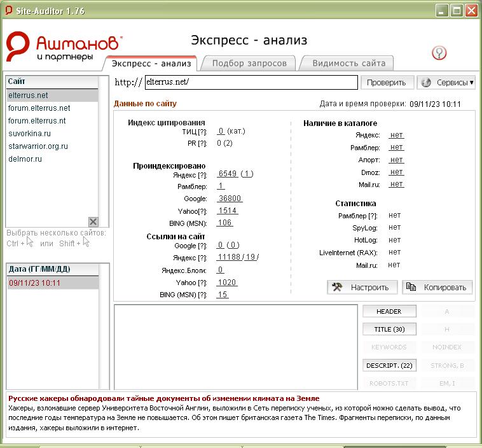Open the Russian hackers news headline

click(x=163, y=398)
